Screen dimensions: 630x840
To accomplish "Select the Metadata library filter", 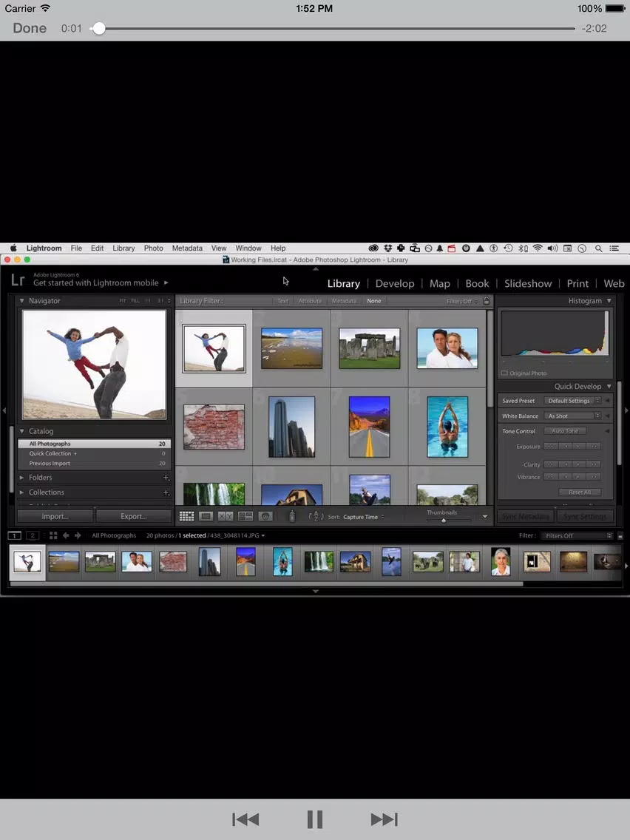I will pos(344,301).
